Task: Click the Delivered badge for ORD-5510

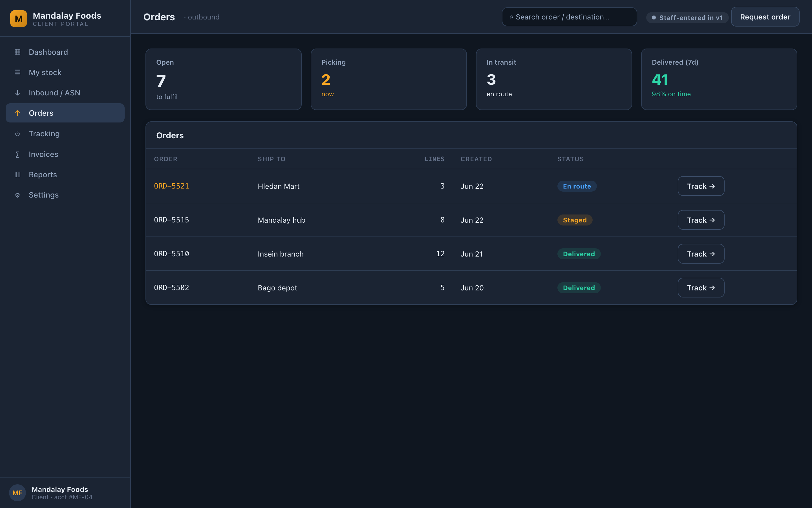Action: [x=579, y=254]
